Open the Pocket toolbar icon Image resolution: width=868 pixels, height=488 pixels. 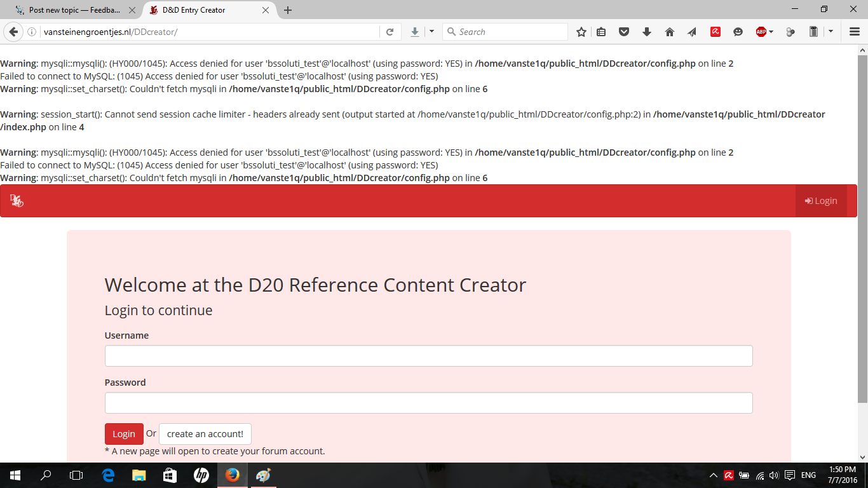coord(624,32)
